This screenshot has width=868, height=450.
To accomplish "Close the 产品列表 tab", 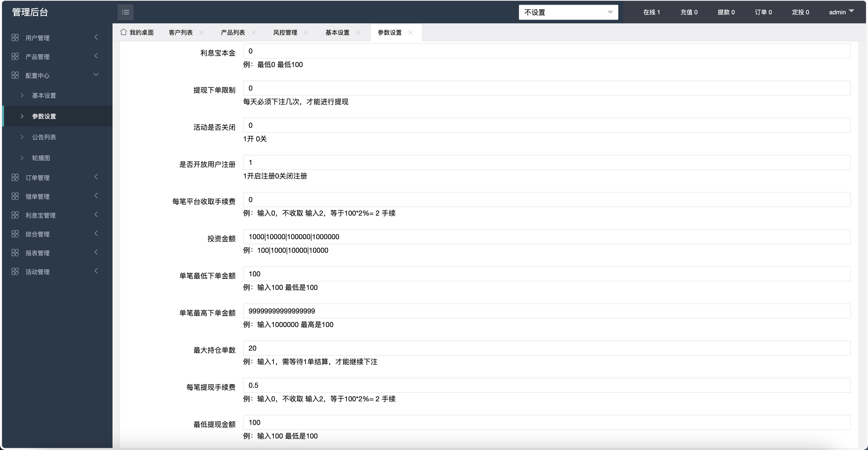I will point(254,32).
